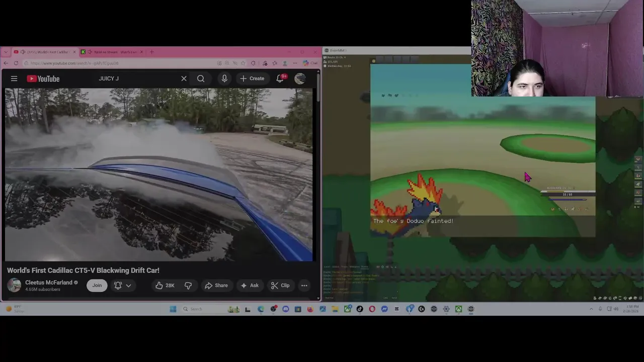644x362 pixels.
Task: Switch to the World's First Cadillac tab
Action: tap(45, 52)
